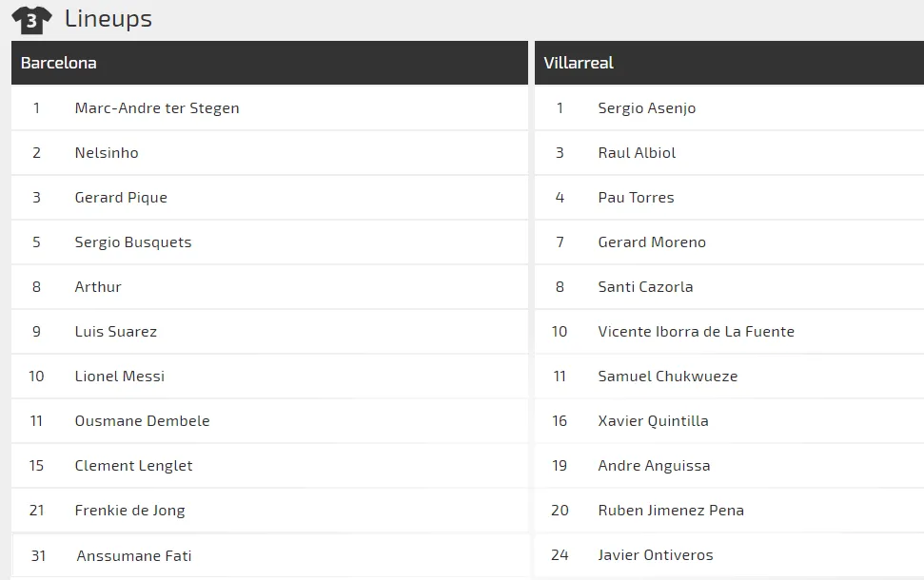Open Samuel Chukwueze player entry
Screen dimensions: 924x580
pyautogui.click(x=668, y=377)
